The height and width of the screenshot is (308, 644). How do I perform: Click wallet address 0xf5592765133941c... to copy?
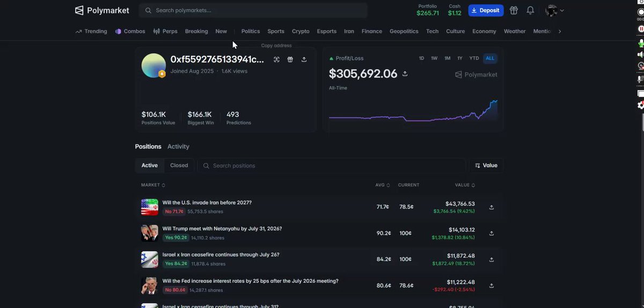click(x=217, y=60)
